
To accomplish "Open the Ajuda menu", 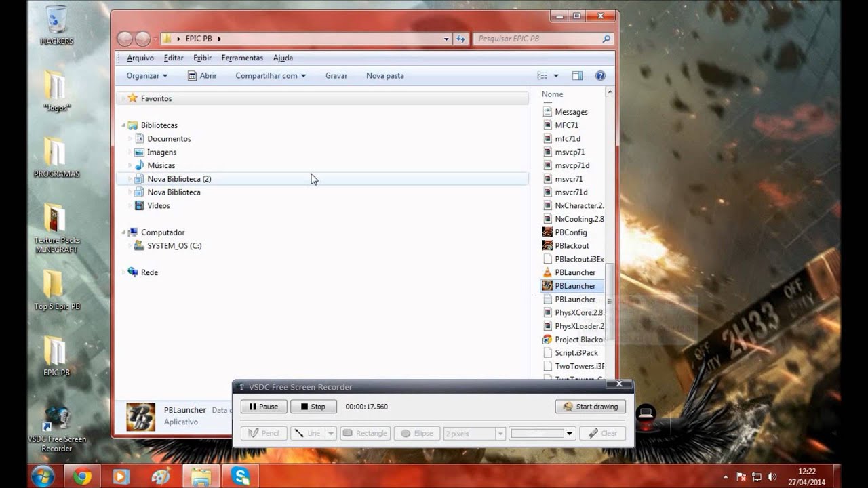I will click(283, 58).
